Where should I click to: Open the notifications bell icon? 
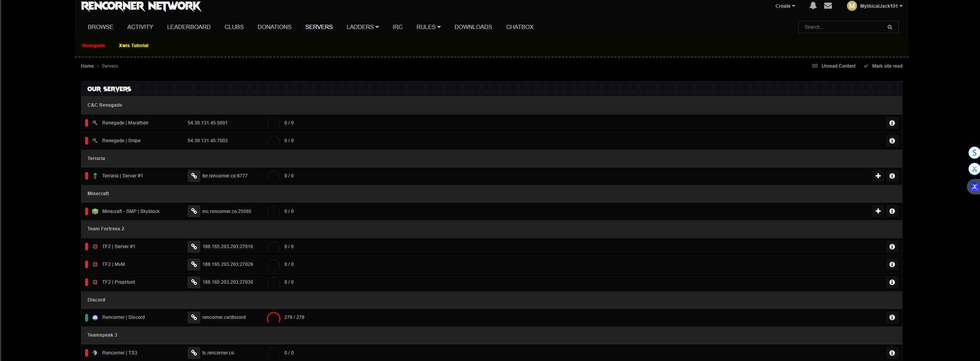pyautogui.click(x=813, y=6)
